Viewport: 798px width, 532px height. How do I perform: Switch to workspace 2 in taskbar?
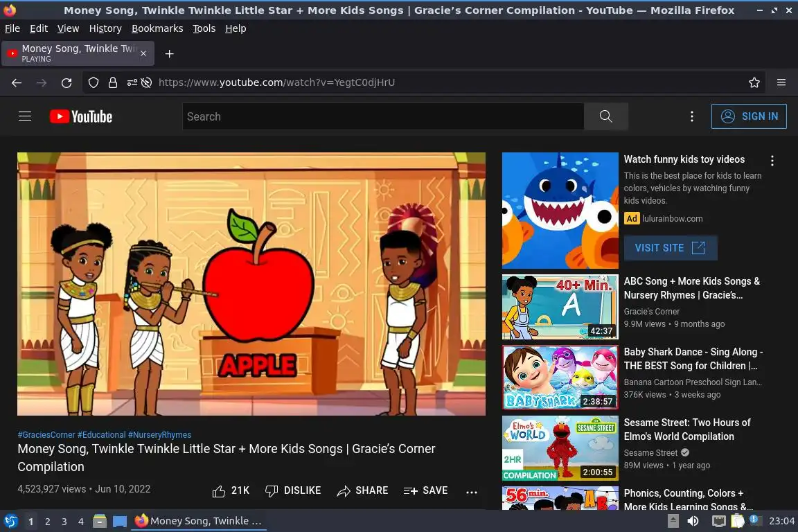[x=47, y=522]
